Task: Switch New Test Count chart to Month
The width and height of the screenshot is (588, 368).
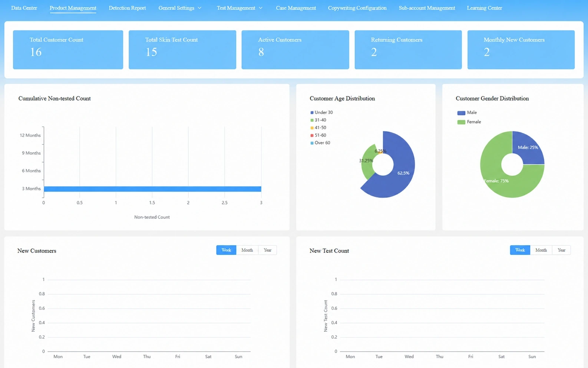Action: pyautogui.click(x=541, y=250)
